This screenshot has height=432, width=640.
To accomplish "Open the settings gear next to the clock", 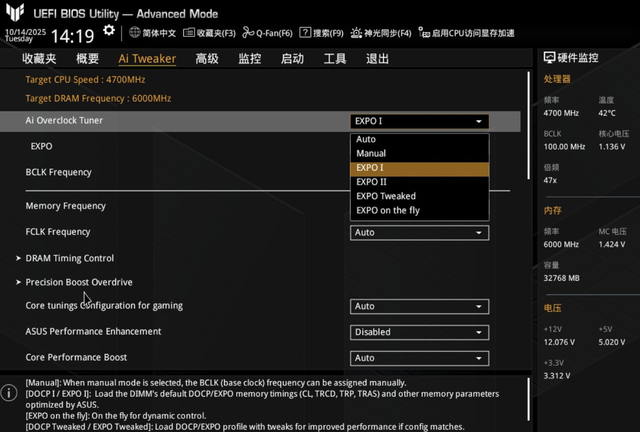I will [109, 31].
